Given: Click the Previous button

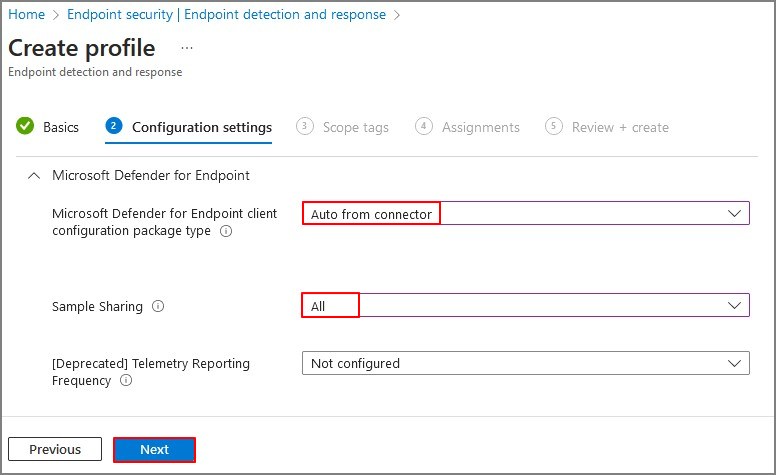Looking at the screenshot, I should pos(55,449).
